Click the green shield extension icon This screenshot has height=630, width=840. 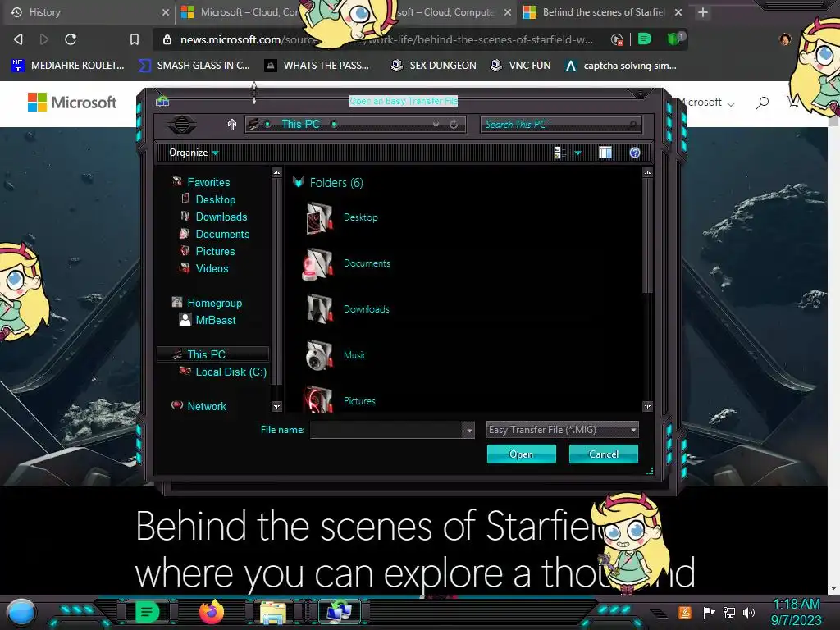coord(674,39)
